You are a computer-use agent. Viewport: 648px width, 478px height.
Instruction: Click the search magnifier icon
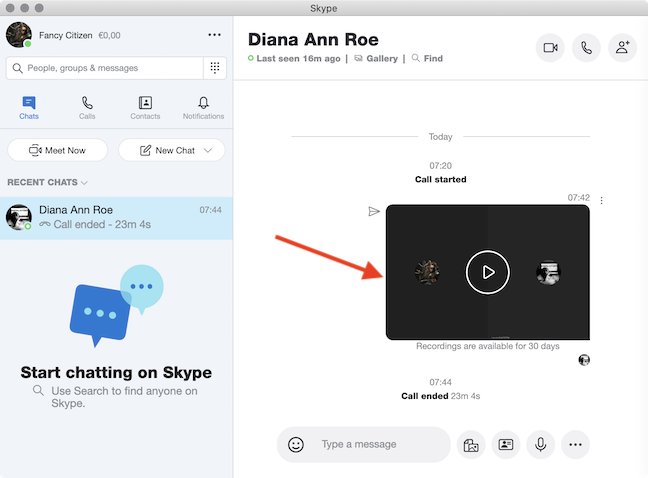coord(17,68)
